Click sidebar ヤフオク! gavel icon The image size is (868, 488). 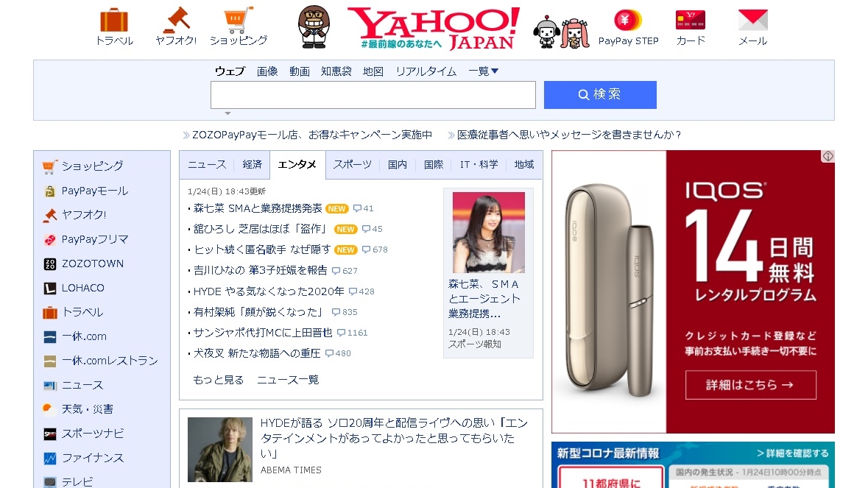(x=50, y=215)
